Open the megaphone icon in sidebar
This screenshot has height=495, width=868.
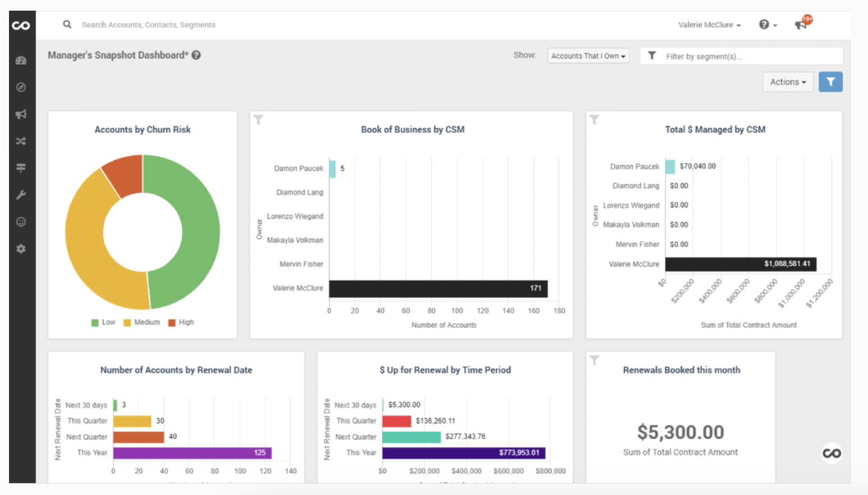(21, 114)
